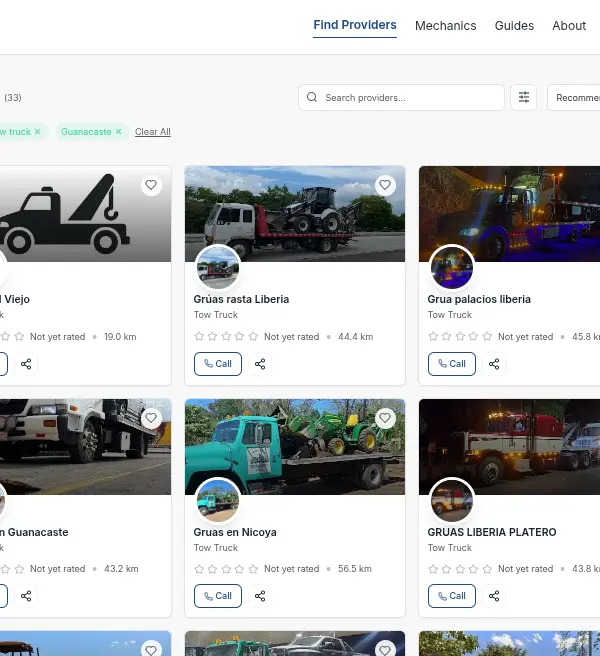
Task: Click the 43.2 km distance text
Action: (x=121, y=569)
